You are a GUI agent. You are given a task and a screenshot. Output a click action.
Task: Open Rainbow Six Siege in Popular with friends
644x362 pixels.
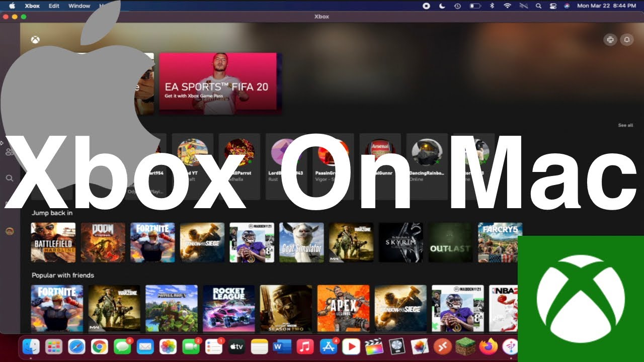(x=401, y=308)
